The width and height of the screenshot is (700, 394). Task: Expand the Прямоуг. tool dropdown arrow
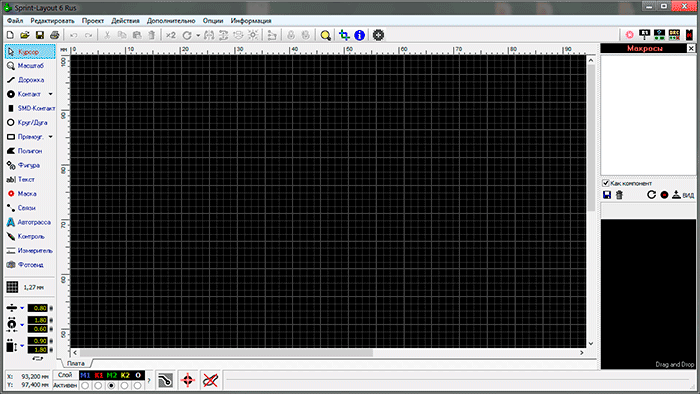point(50,137)
